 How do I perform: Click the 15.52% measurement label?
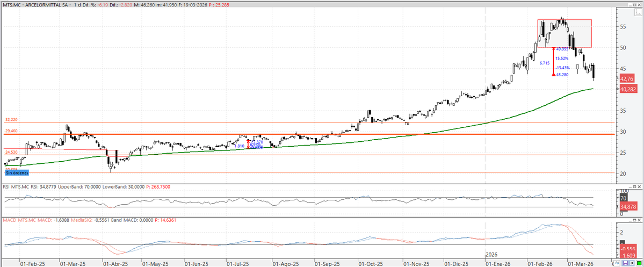(562, 59)
